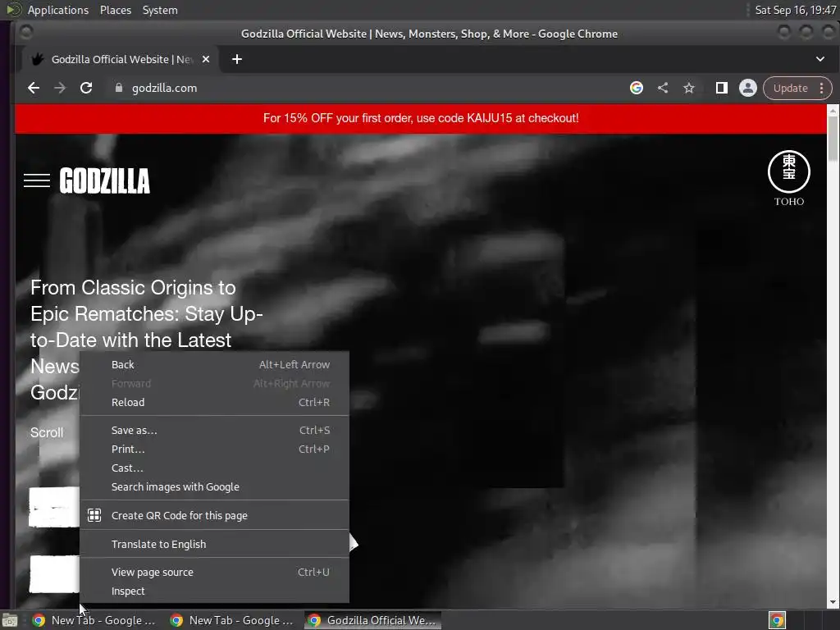Open the Godzilla site hamburger menu

pyautogui.click(x=37, y=180)
